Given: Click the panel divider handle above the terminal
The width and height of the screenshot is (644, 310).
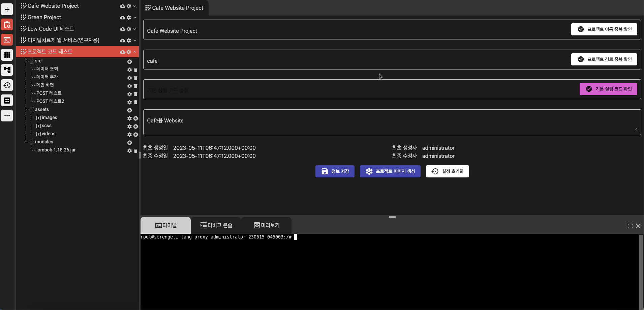Looking at the screenshot, I should 392,217.
